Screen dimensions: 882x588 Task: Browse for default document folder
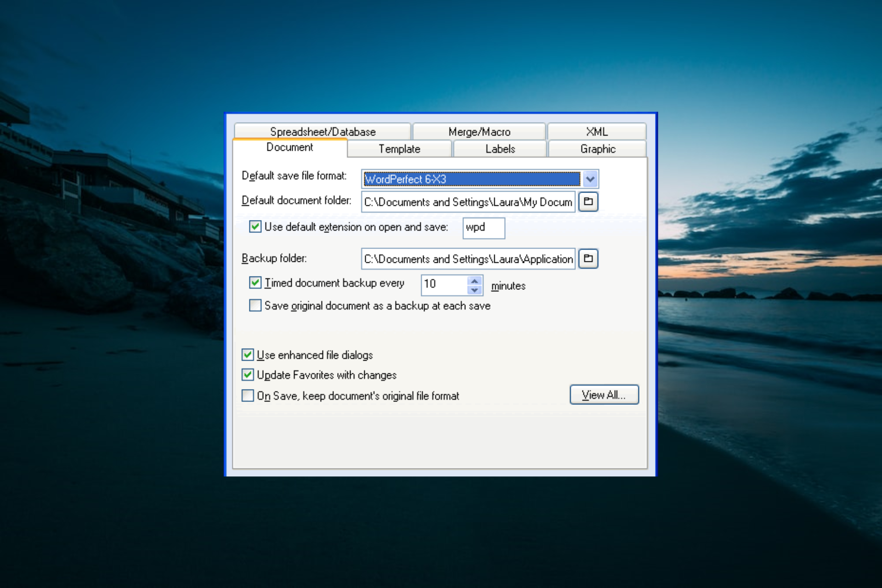[x=588, y=202]
